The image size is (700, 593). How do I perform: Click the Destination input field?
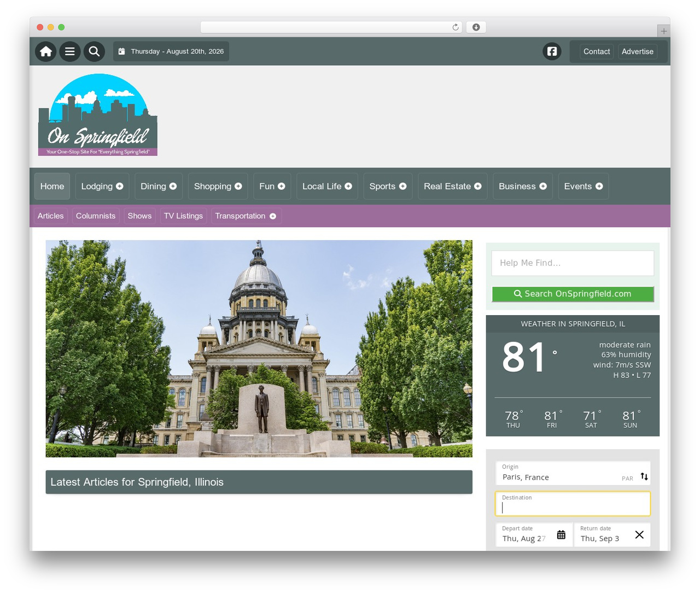coord(573,504)
